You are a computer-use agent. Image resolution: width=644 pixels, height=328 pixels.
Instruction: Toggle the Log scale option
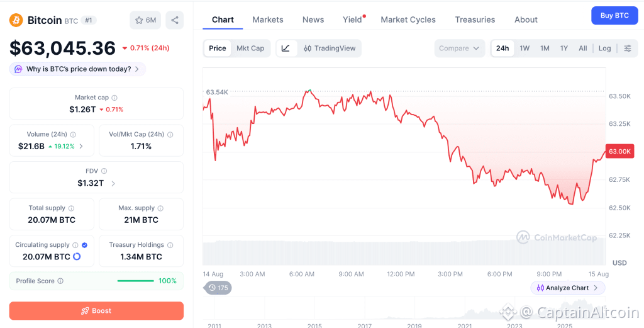604,48
